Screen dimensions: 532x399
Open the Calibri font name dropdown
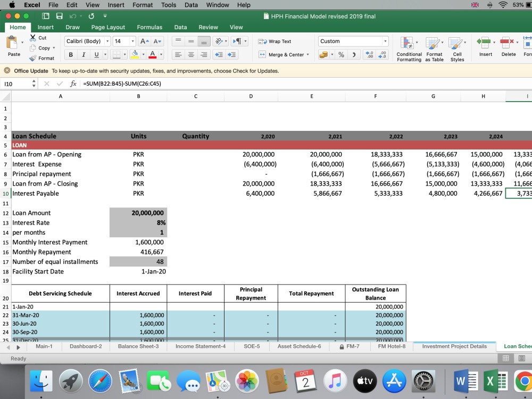(107, 41)
